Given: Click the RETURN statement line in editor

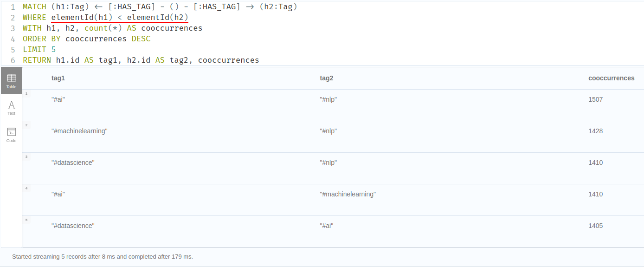Looking at the screenshot, I should [141, 60].
